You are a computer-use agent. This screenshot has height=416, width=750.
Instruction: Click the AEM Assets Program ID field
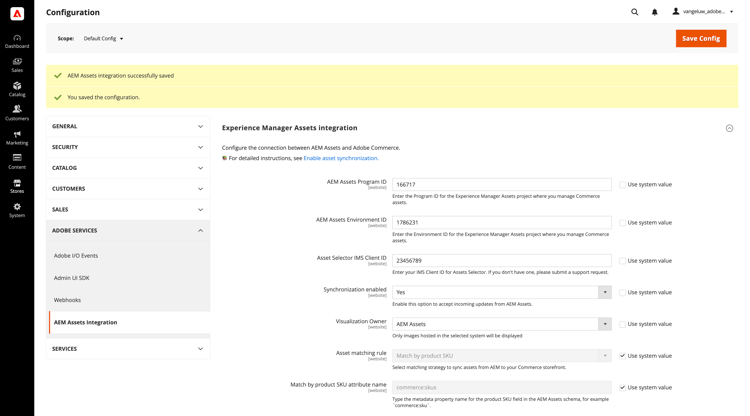coord(502,185)
